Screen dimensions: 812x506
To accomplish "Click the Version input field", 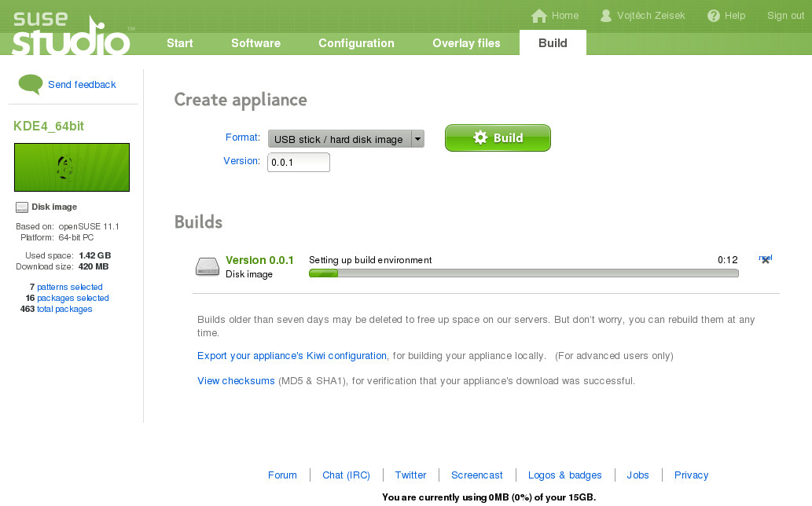I will (x=299, y=162).
